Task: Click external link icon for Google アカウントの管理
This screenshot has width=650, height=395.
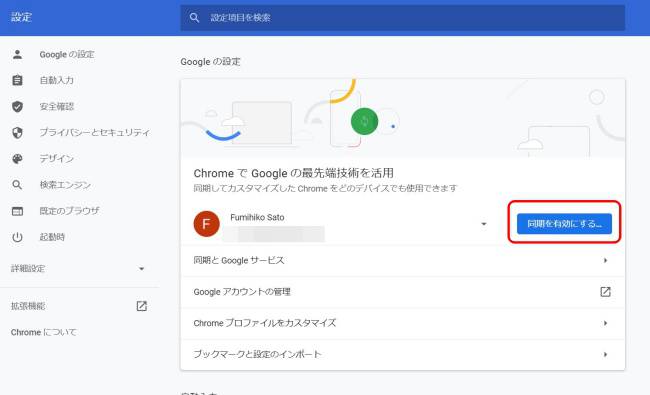Action: click(x=605, y=292)
